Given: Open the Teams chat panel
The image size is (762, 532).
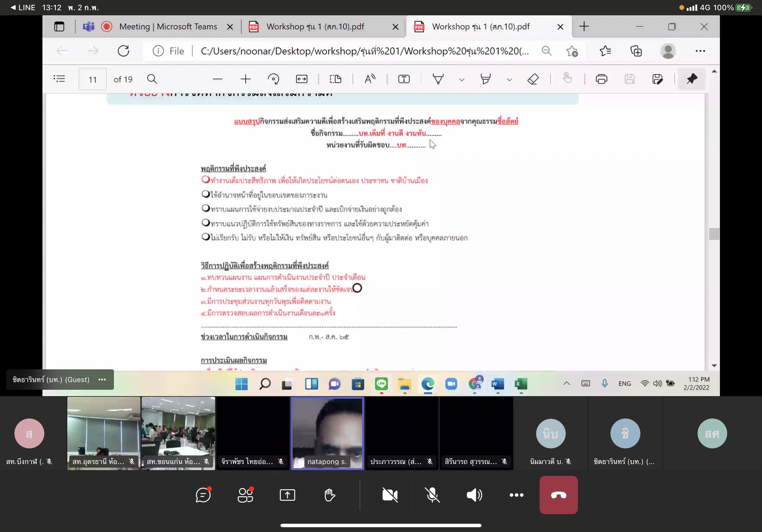Looking at the screenshot, I should pos(203,495).
